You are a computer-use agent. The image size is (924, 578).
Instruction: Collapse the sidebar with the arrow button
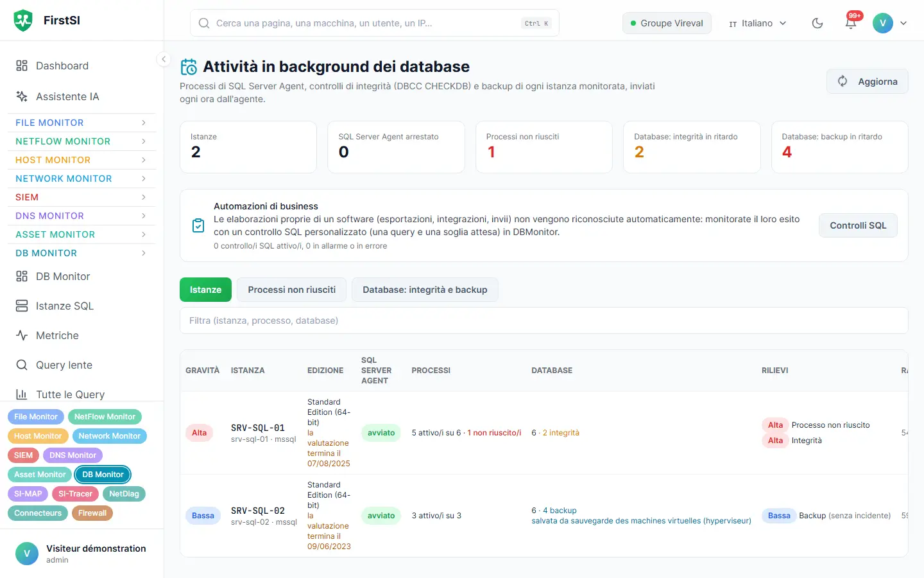[164, 59]
